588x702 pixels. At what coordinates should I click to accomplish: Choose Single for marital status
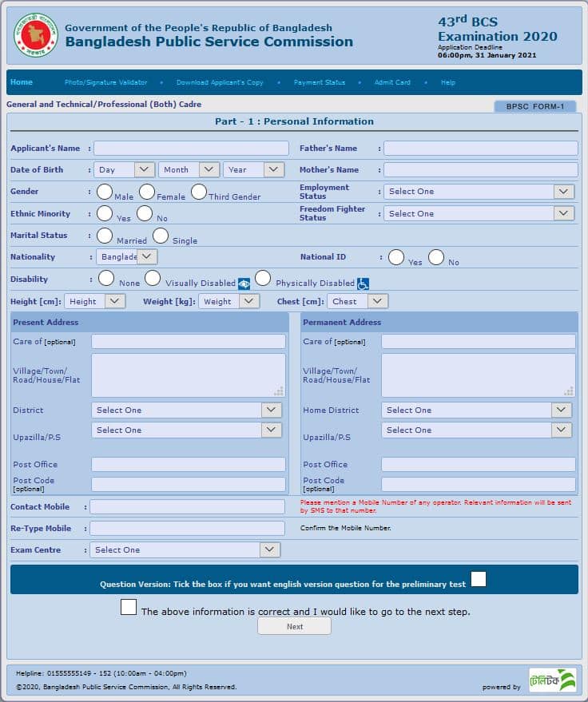point(161,236)
